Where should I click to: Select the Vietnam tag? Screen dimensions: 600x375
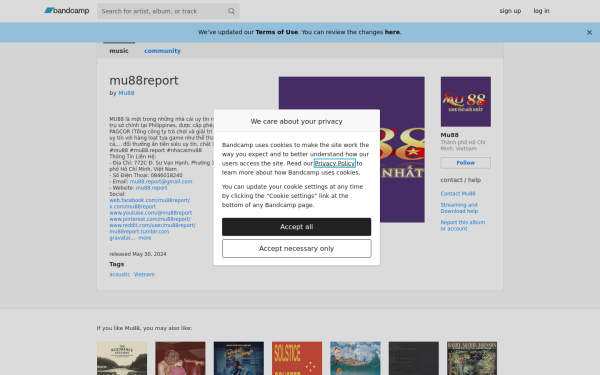[x=144, y=274]
